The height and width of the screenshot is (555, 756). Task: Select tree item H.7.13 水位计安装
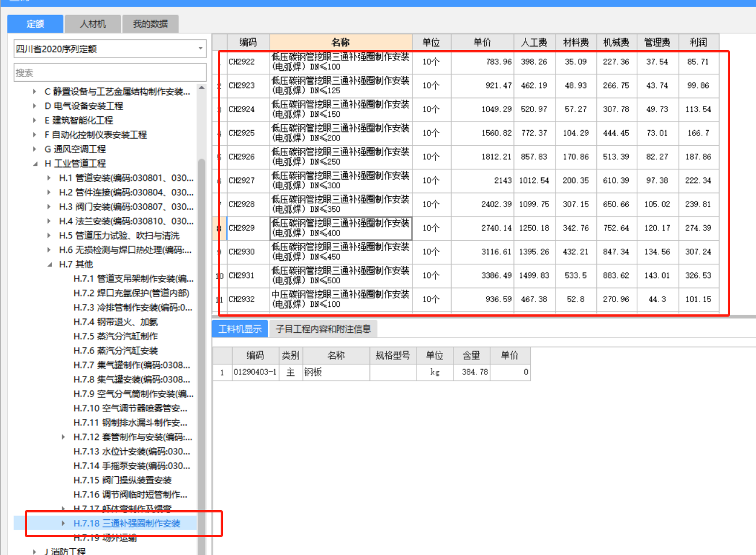pyautogui.click(x=132, y=451)
